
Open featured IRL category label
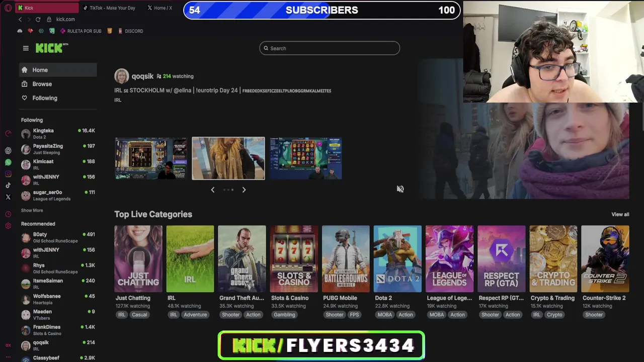[x=118, y=100]
